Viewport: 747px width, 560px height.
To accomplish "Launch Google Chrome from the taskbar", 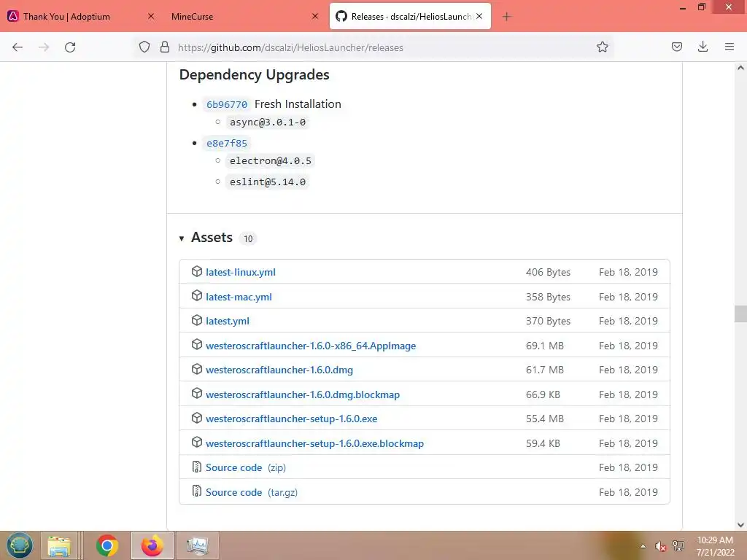I will (107, 545).
